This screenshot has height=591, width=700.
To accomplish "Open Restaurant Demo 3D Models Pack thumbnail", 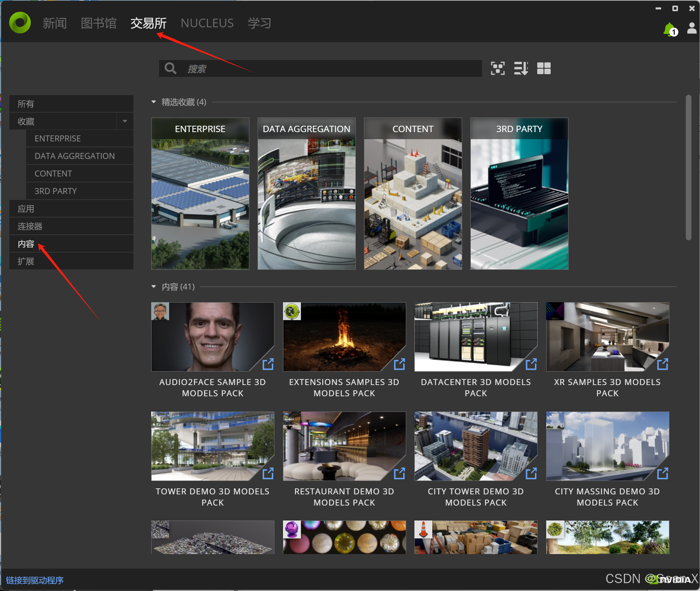I will click(344, 446).
